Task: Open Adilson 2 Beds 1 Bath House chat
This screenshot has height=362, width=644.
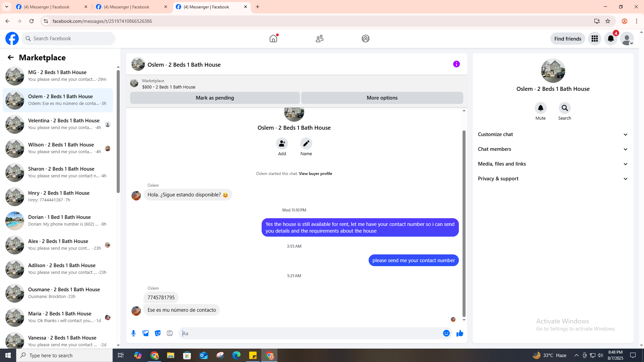Action: [58, 269]
